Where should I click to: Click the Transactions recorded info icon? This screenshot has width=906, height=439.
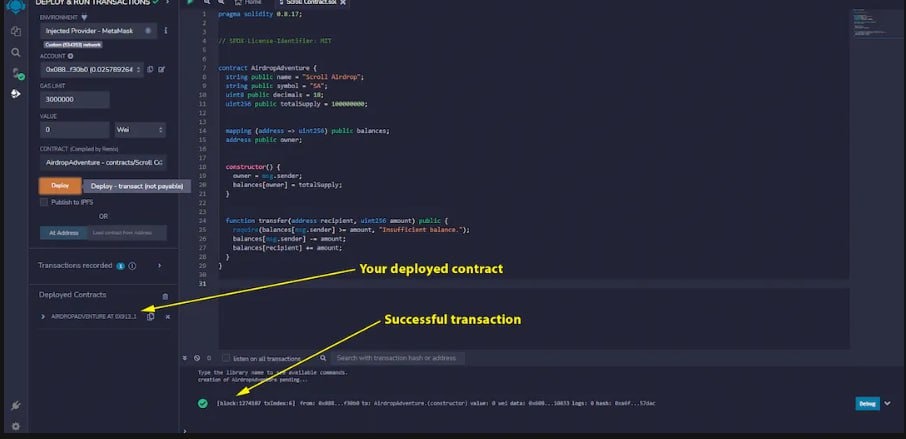[x=132, y=266]
